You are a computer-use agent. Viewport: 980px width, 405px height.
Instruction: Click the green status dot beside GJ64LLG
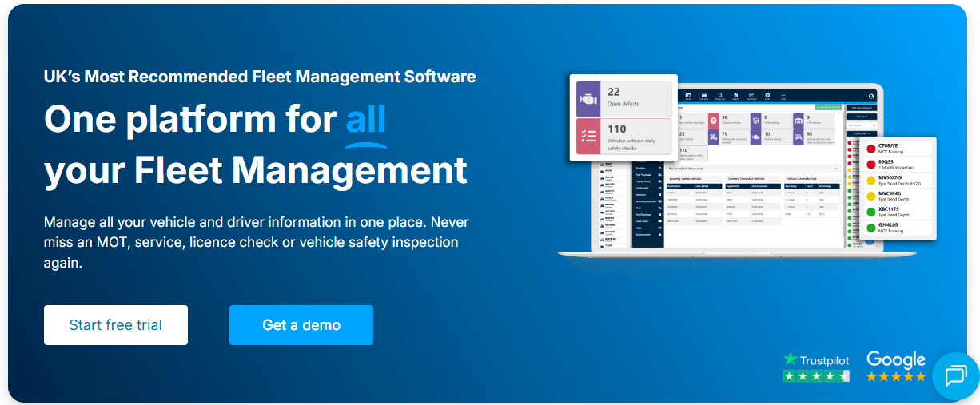point(870,228)
